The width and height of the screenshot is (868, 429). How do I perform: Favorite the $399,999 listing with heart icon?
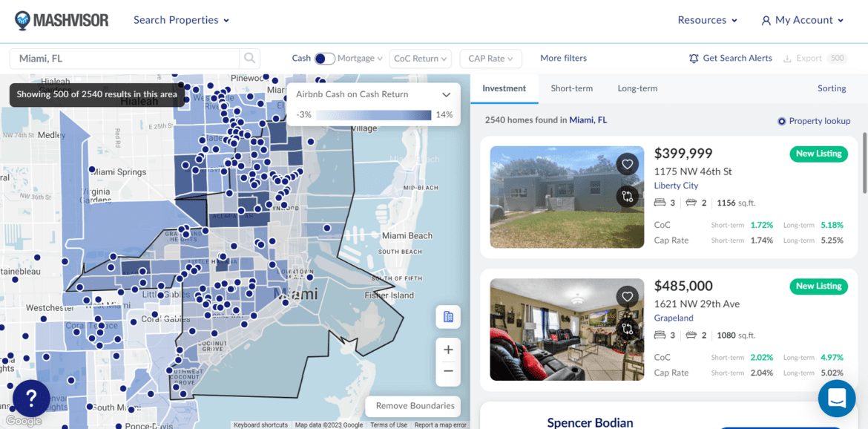[628, 165]
